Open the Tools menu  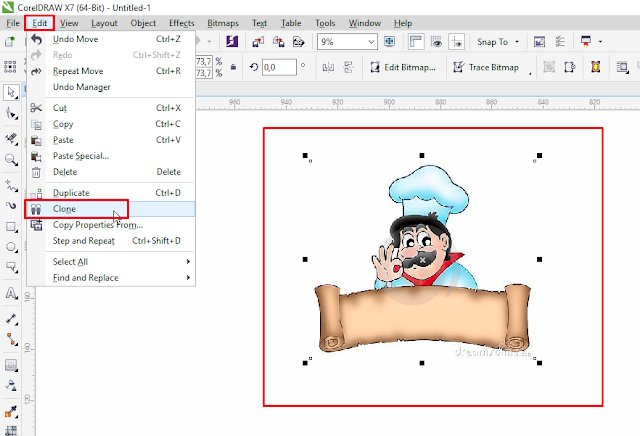[x=325, y=23]
